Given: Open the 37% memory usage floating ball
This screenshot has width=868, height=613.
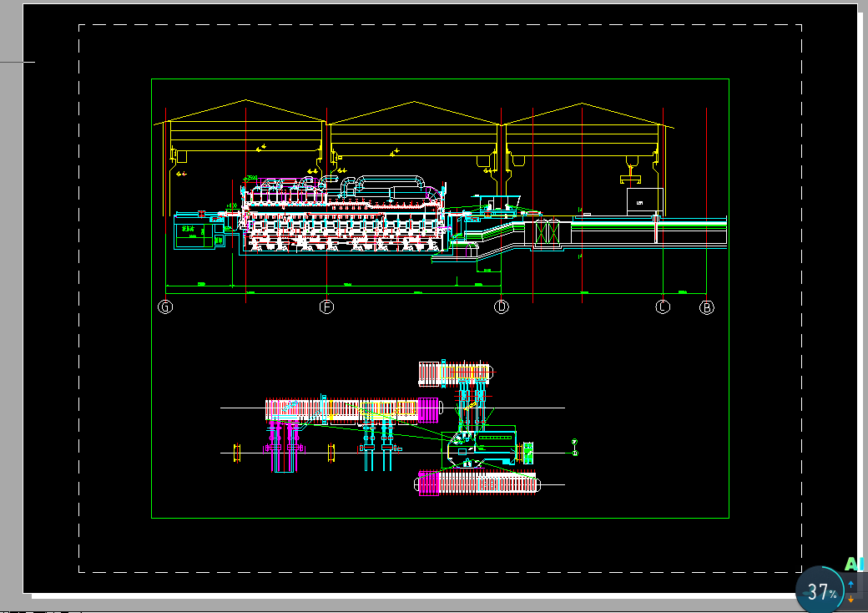Looking at the screenshot, I should [x=820, y=590].
